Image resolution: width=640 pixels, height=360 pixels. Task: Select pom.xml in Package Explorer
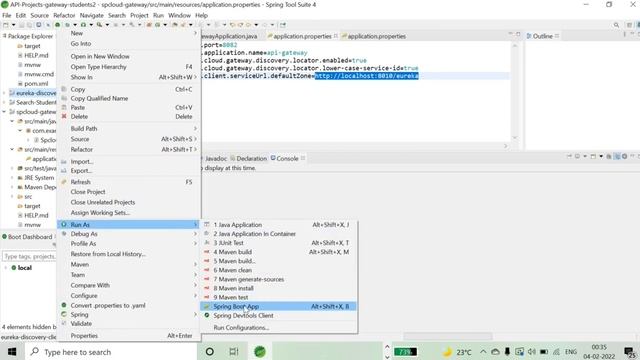36,83
